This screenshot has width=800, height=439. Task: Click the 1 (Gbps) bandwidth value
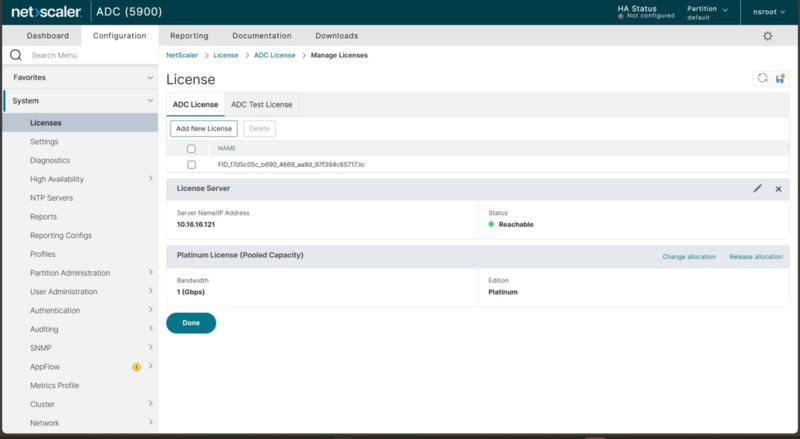coord(191,292)
